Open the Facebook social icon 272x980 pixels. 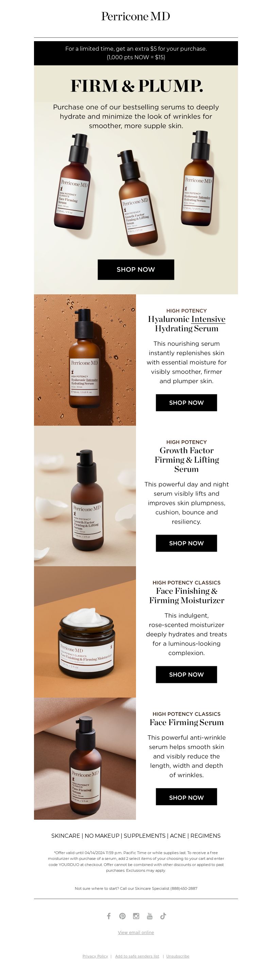109,916
